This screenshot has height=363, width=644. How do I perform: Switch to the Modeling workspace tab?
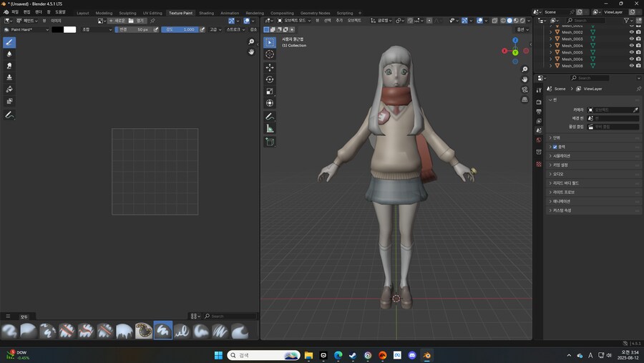point(104,13)
